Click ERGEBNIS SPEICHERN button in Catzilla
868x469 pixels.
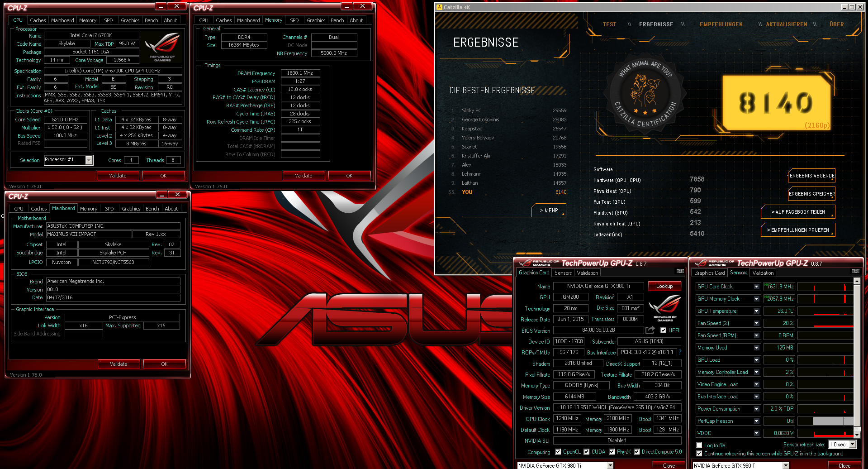pyautogui.click(x=811, y=194)
